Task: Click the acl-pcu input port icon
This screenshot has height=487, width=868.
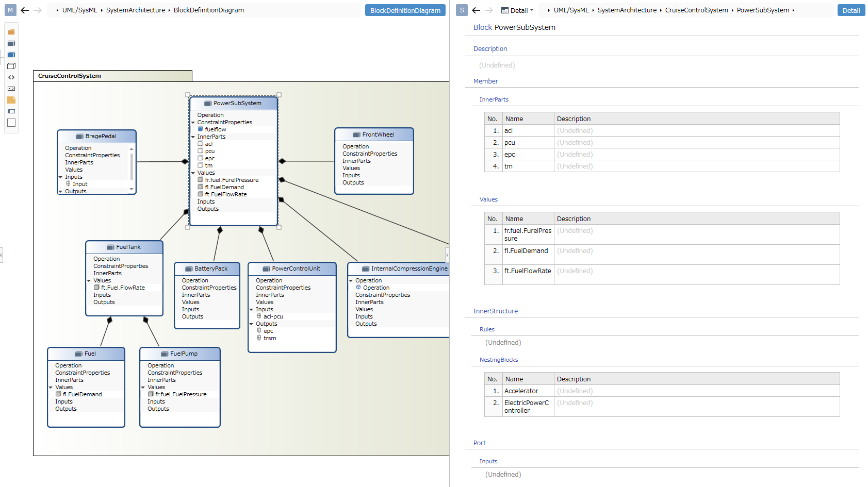Action: (x=259, y=316)
